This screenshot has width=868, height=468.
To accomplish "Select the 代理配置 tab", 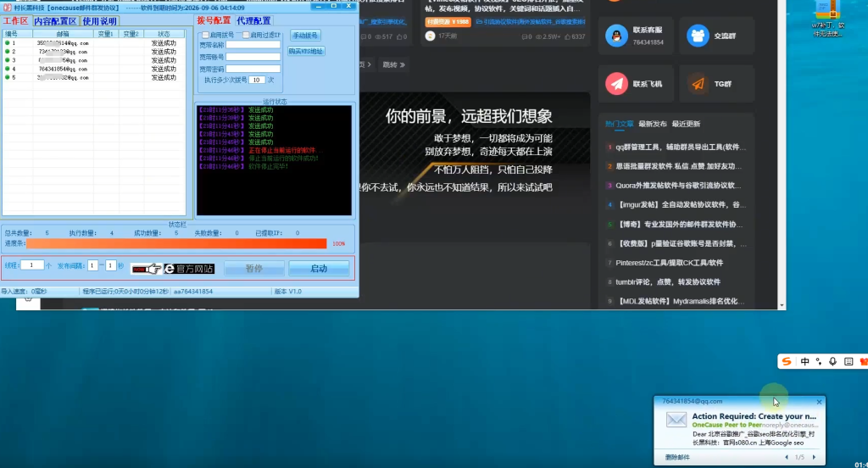I will pos(253,20).
